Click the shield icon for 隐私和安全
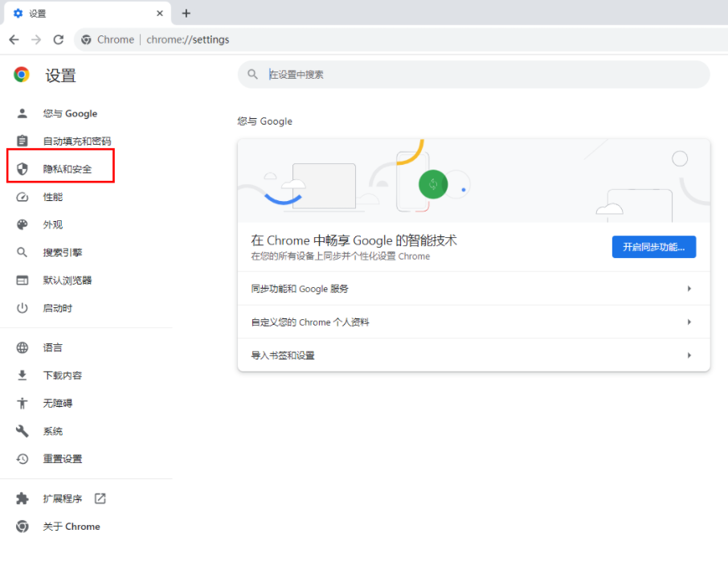The height and width of the screenshot is (562, 728). coord(22,169)
